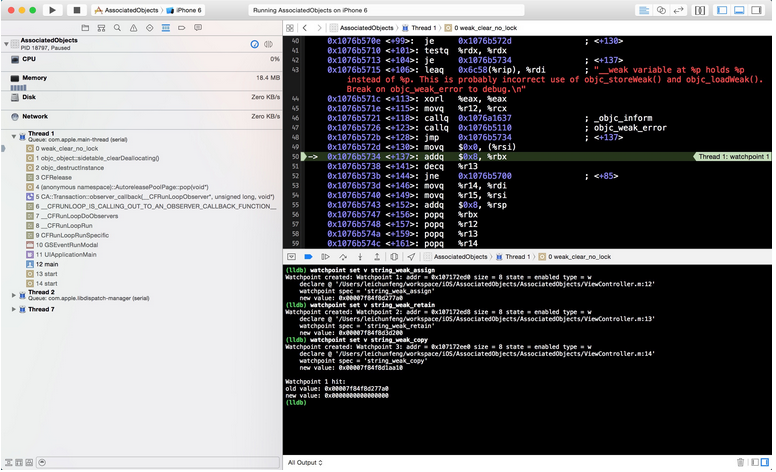Toggle breakpoints activation in debug bar
The width and height of the screenshot is (776, 472).
click(308, 257)
